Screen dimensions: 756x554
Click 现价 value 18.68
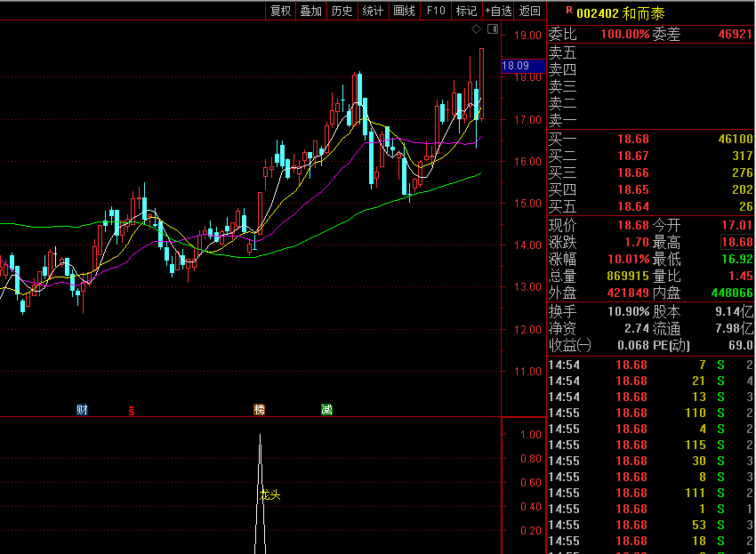[x=633, y=226]
